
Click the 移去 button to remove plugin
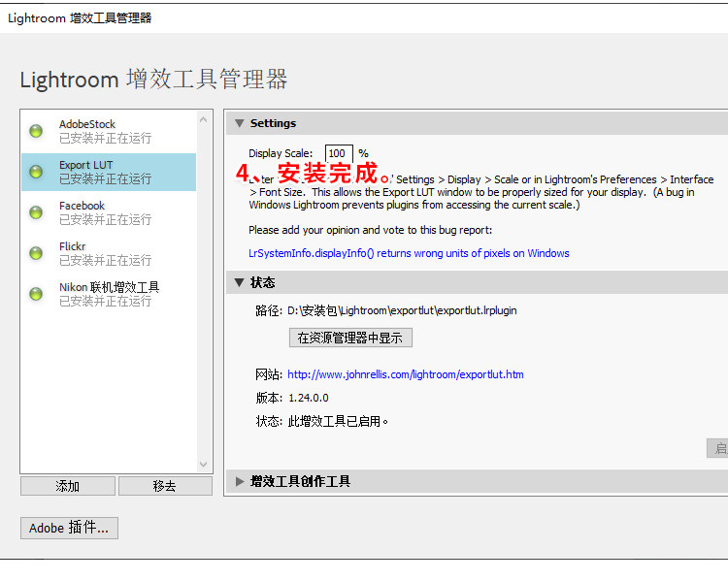(x=165, y=486)
